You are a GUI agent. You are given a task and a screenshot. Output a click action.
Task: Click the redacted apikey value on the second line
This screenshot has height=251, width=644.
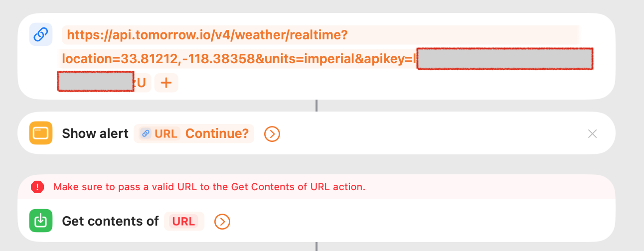504,59
